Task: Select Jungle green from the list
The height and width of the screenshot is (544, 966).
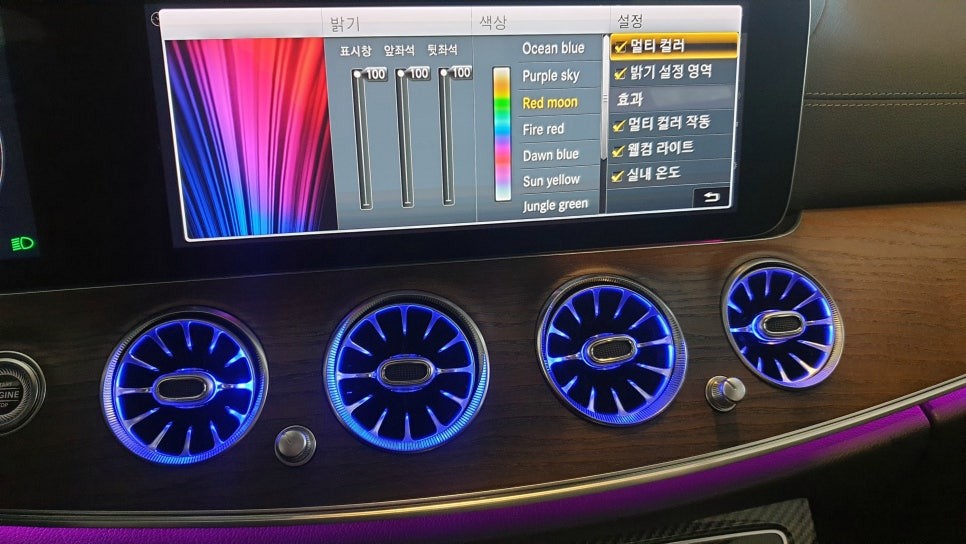Action: (x=555, y=206)
